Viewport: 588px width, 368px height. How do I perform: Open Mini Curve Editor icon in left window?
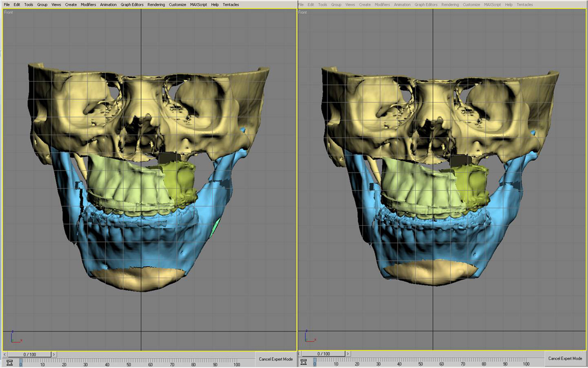[10, 363]
